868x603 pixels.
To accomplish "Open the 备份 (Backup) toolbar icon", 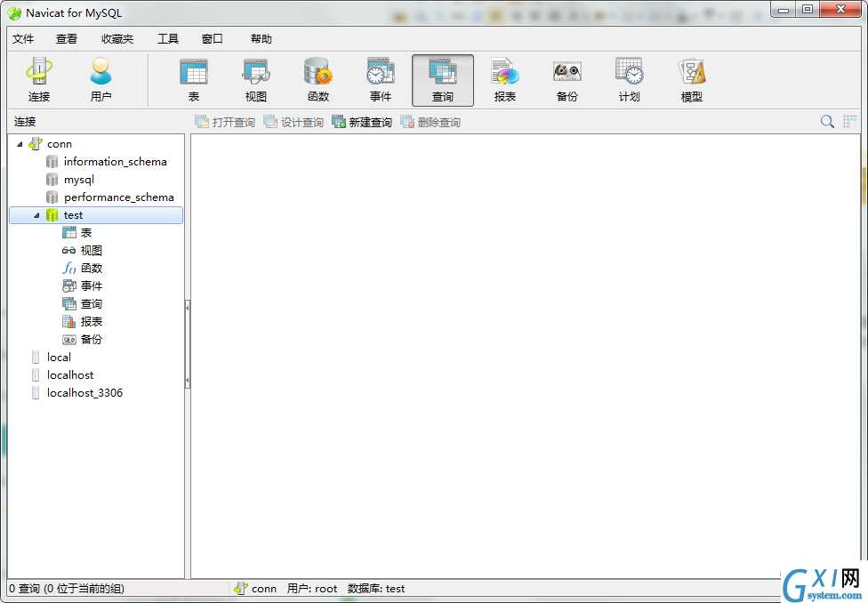I will (567, 80).
